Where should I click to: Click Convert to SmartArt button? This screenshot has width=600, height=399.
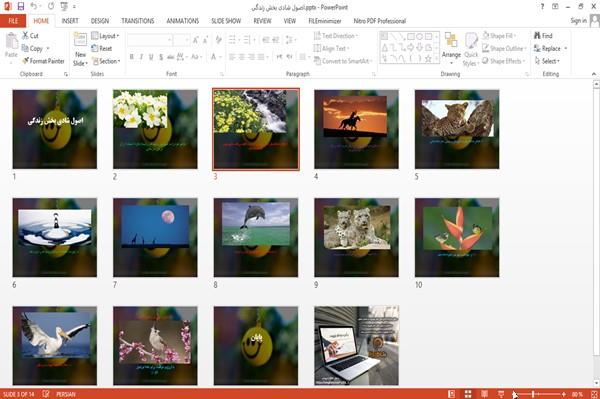342,61
